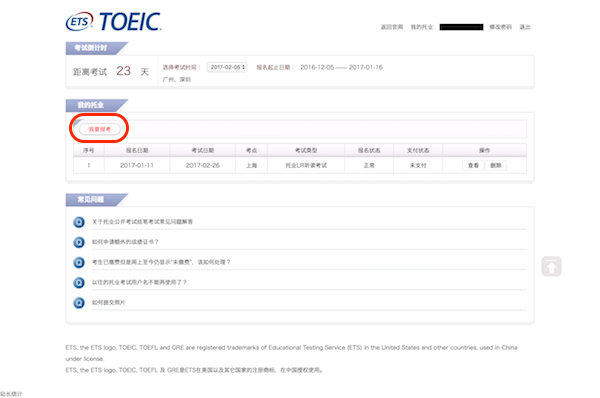Click the ETS TOEIC logo
The image size is (600, 398).
tap(114, 21)
